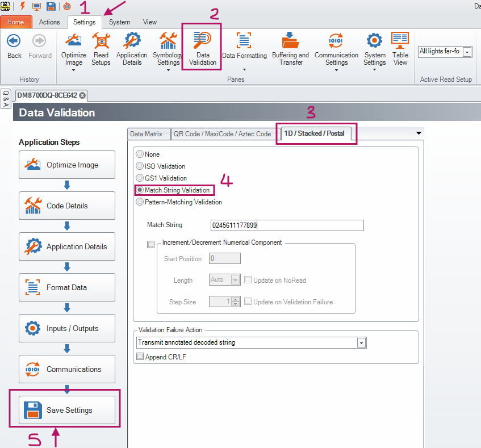Click the Inputs / Outputs step button

coord(67,328)
